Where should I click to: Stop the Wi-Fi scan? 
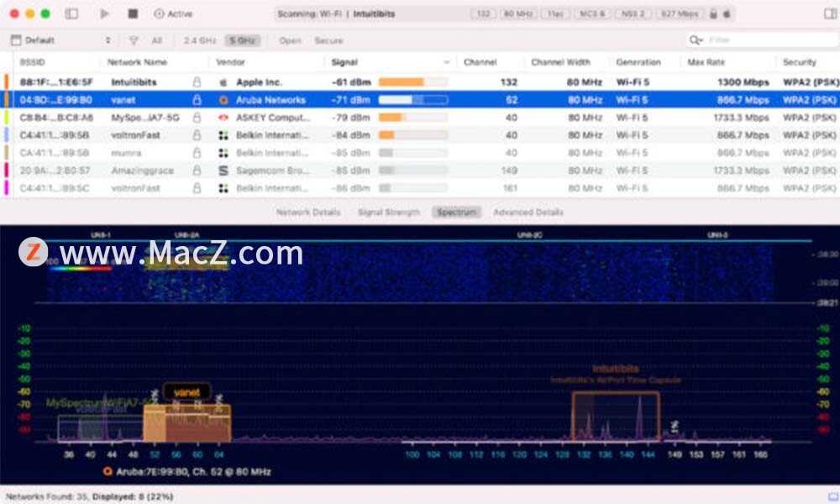[133, 14]
